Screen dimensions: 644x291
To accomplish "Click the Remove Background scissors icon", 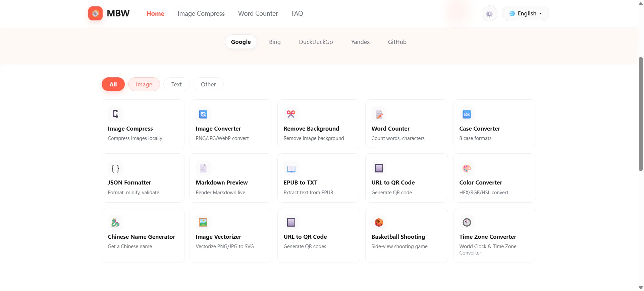I will 291,114.
